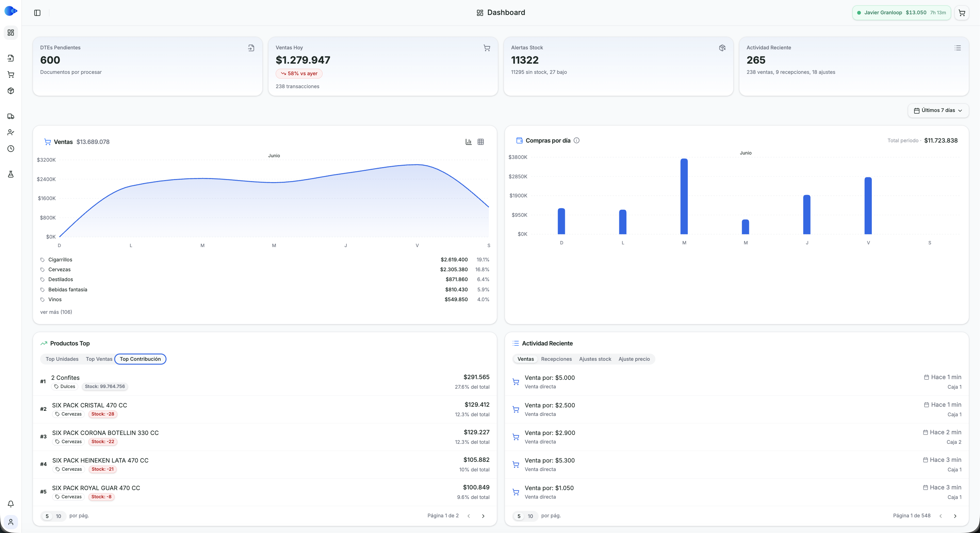The width and height of the screenshot is (980, 533).
Task: Switch to the Ajustes stock tab
Action: 595,359
